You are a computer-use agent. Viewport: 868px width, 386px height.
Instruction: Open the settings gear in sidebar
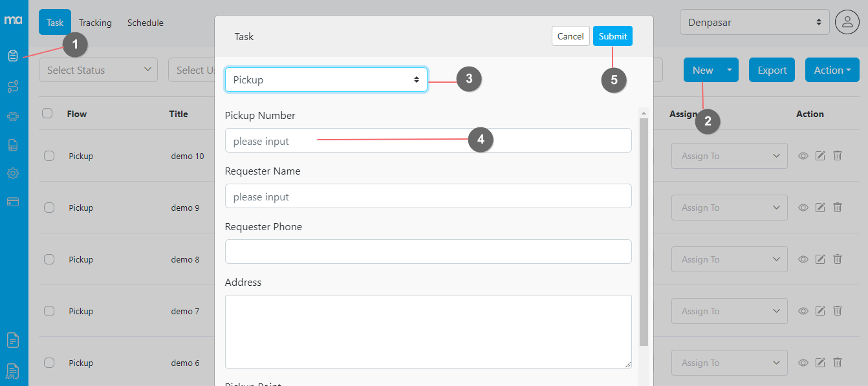click(x=14, y=173)
